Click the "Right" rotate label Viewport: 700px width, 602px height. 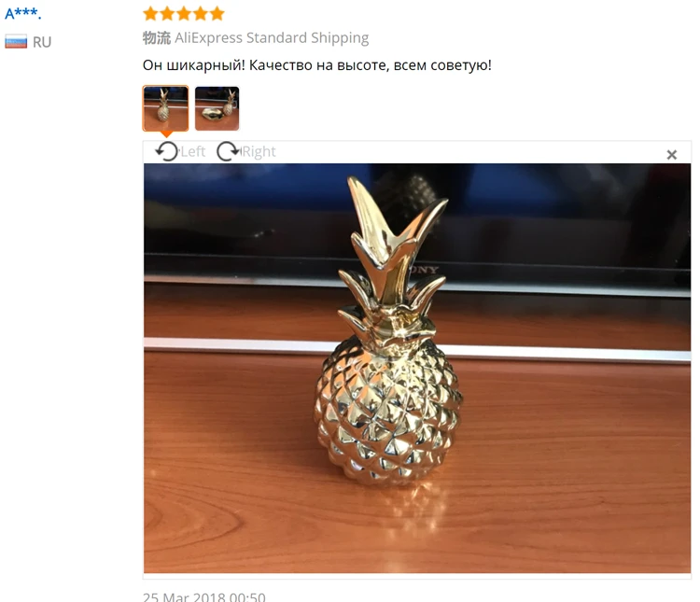pyautogui.click(x=259, y=152)
